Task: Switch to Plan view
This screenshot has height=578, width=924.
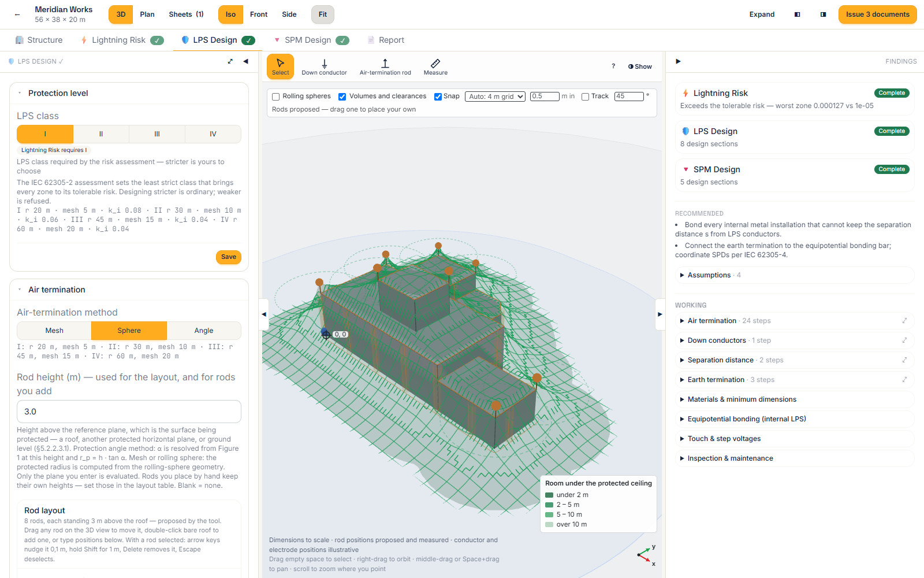Action: coord(147,14)
